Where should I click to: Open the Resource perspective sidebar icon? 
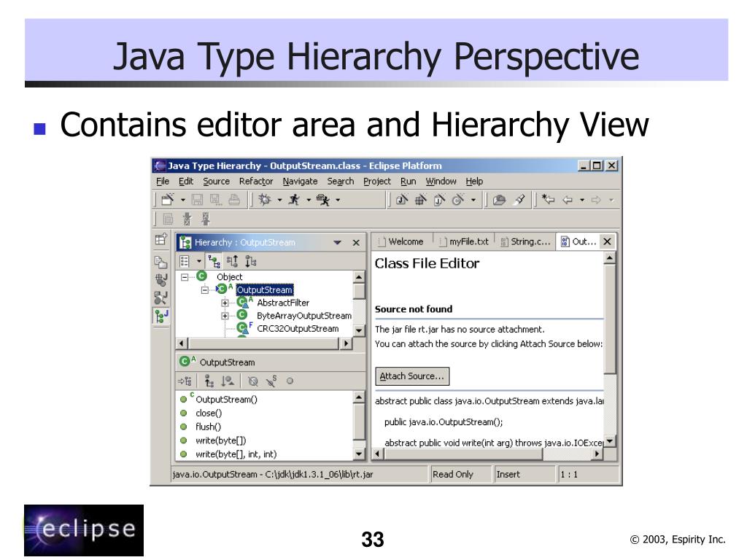pos(161,262)
